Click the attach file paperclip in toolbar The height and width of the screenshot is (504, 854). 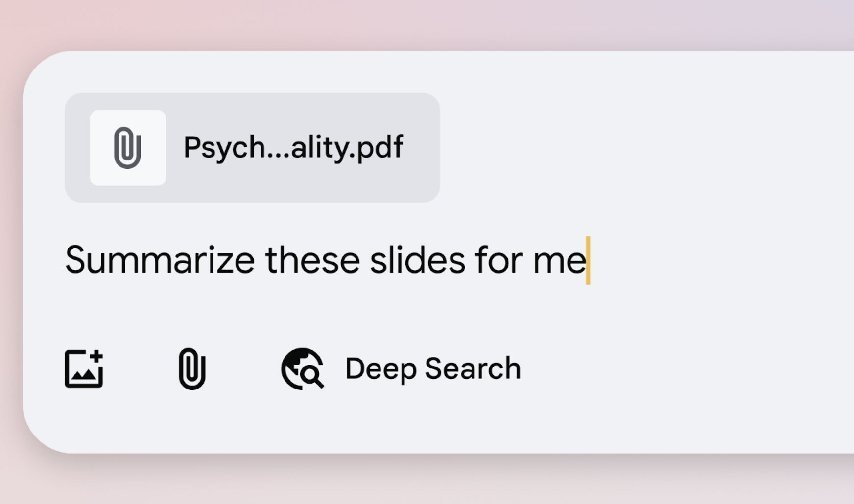tap(192, 368)
